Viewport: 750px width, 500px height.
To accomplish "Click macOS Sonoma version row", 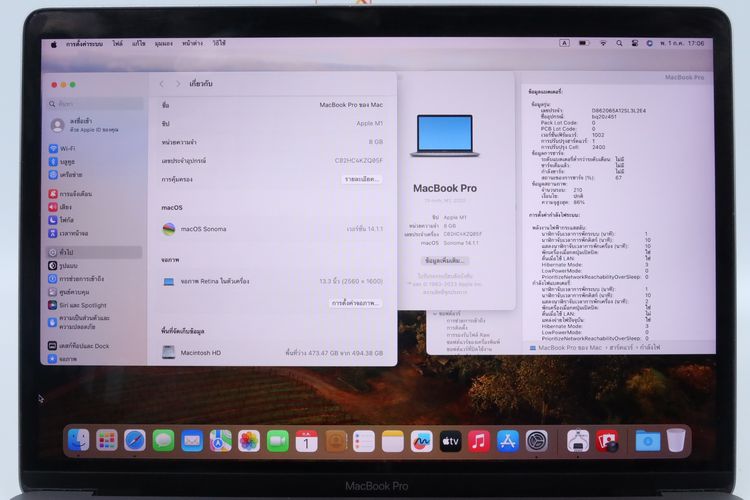I will click(272, 229).
